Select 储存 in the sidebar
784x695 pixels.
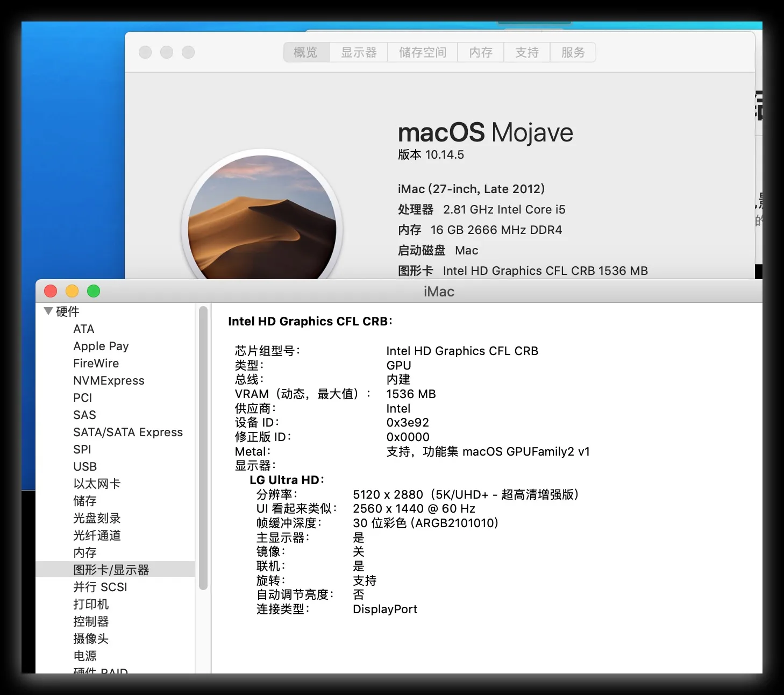tap(85, 501)
